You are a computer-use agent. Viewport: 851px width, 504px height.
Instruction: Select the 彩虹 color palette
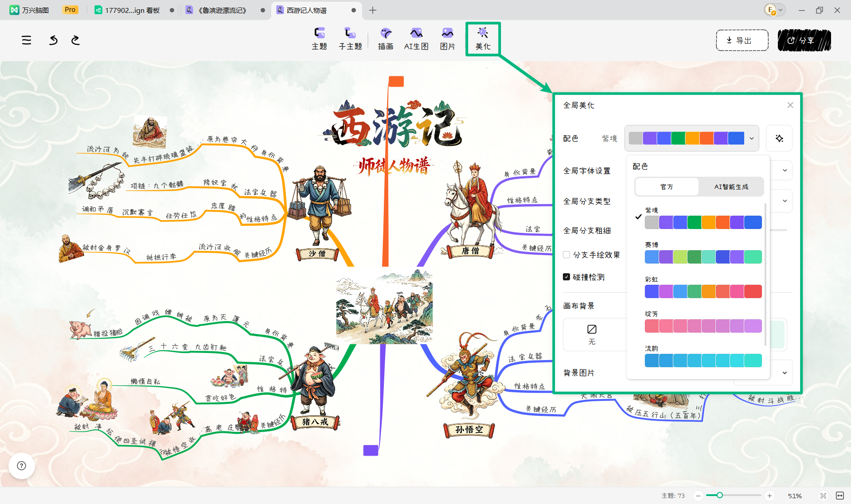click(x=703, y=291)
